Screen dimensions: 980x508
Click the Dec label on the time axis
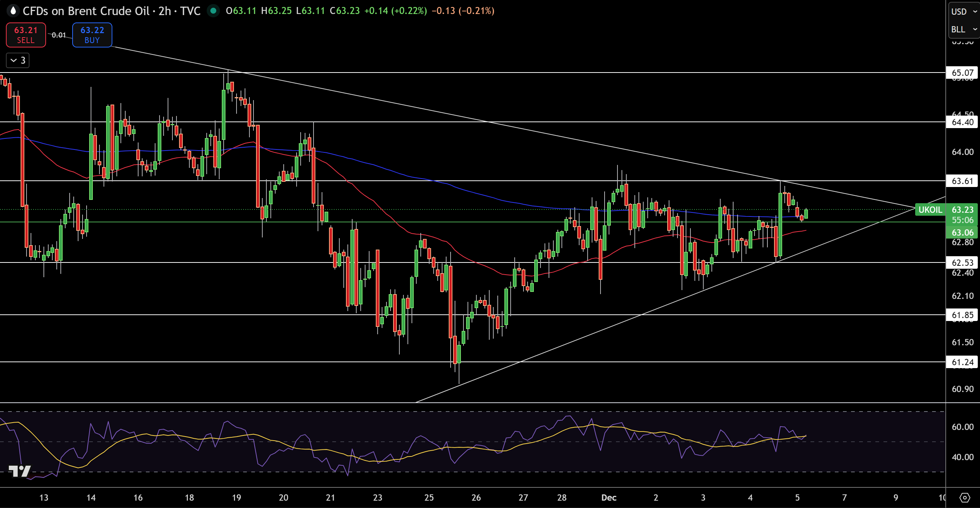(609, 497)
